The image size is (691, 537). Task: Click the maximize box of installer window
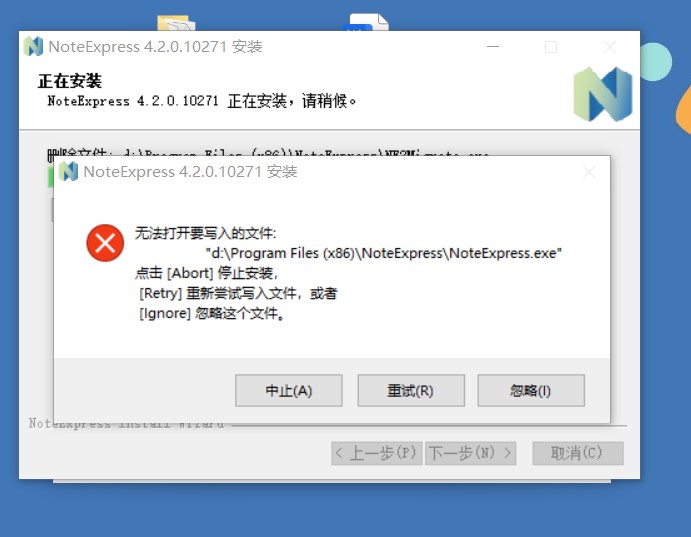[x=551, y=47]
